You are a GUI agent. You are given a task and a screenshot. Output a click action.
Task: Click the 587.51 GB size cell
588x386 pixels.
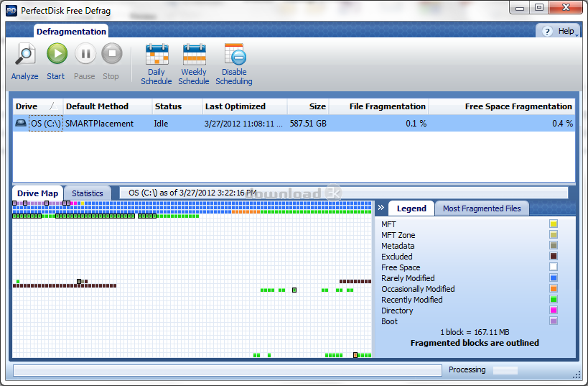tap(308, 124)
